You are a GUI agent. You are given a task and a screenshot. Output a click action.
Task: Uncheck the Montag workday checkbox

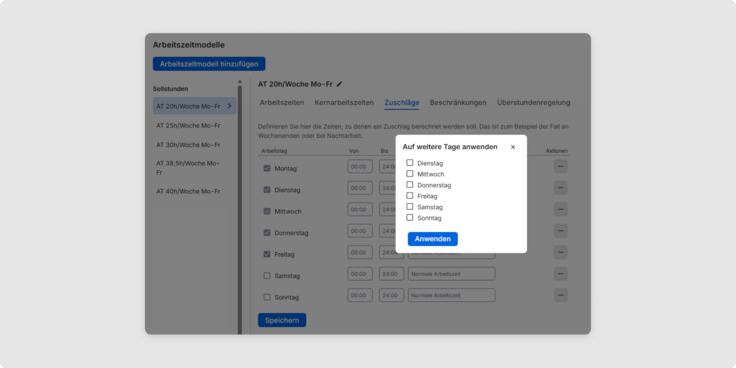267,168
